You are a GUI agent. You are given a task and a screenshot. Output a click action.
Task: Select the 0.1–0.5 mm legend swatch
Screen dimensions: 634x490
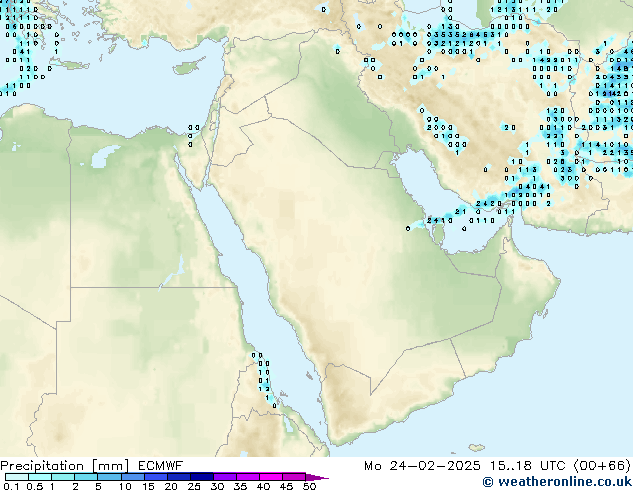point(17,477)
